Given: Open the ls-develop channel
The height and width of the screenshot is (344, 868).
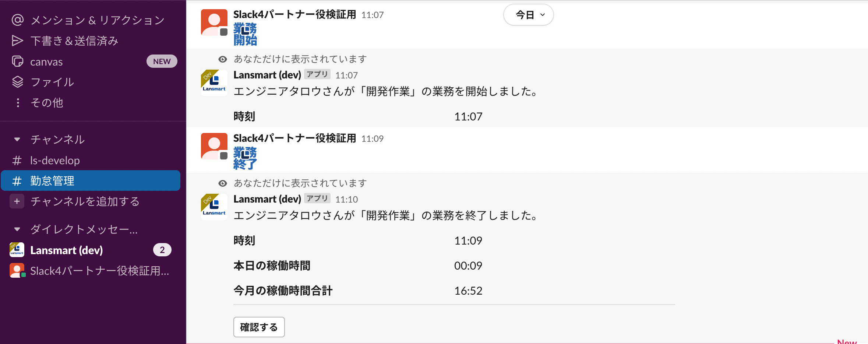Looking at the screenshot, I should 55,161.
